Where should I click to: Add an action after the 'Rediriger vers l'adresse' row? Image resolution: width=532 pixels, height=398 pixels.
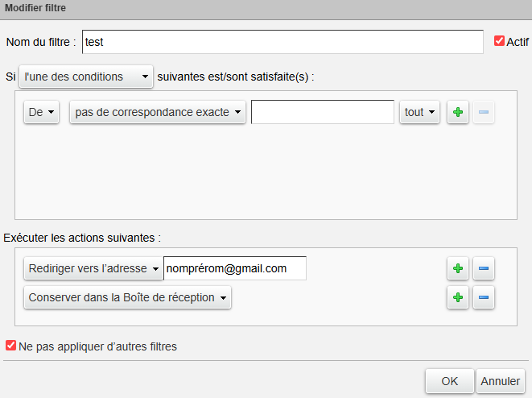click(458, 269)
